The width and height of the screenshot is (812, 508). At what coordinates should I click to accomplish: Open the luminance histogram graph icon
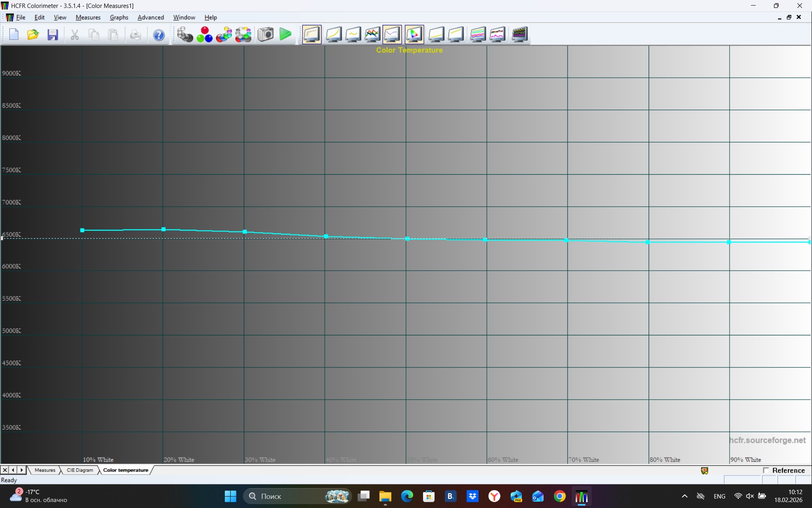(333, 35)
